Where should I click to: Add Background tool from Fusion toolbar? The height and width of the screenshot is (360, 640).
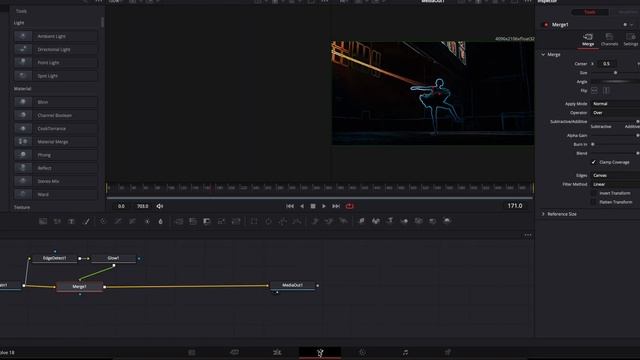coord(43,221)
